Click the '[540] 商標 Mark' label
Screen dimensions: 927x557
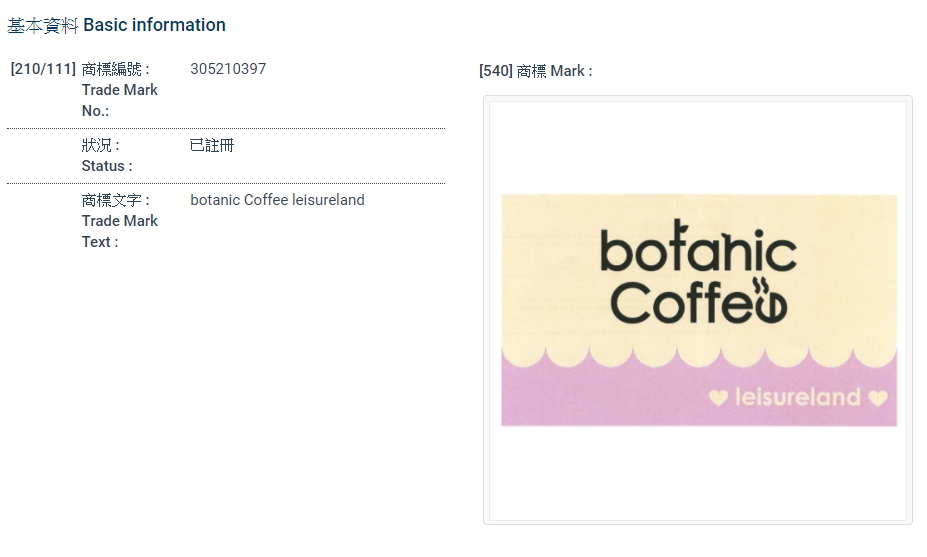[535, 71]
